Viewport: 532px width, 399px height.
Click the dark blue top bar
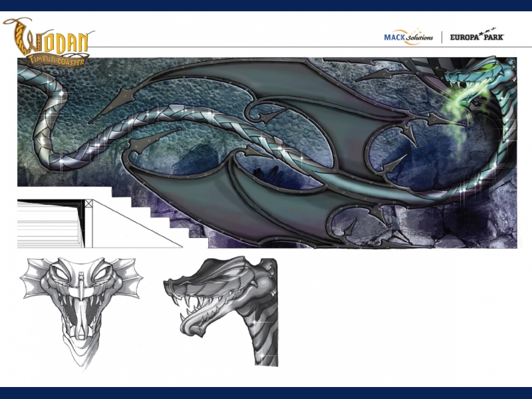click(266, 5)
